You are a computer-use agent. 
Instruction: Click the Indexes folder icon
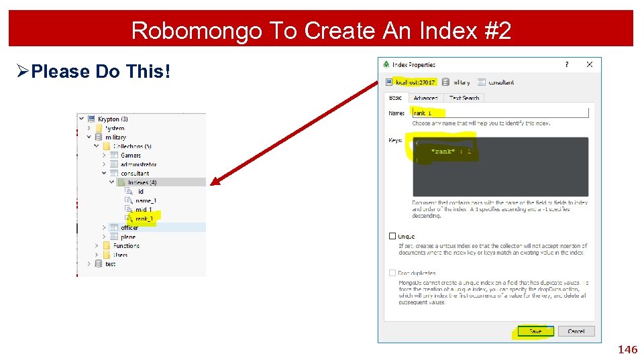[x=121, y=182]
